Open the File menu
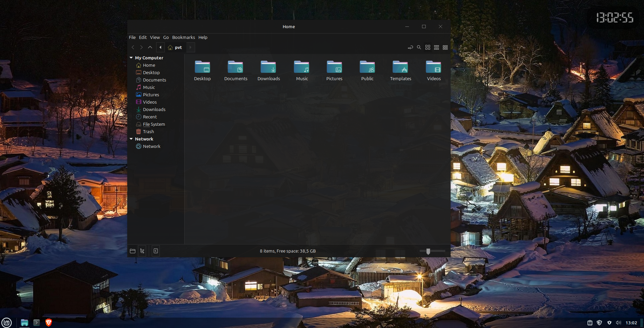Viewport: 644px width, 328px height. (132, 37)
